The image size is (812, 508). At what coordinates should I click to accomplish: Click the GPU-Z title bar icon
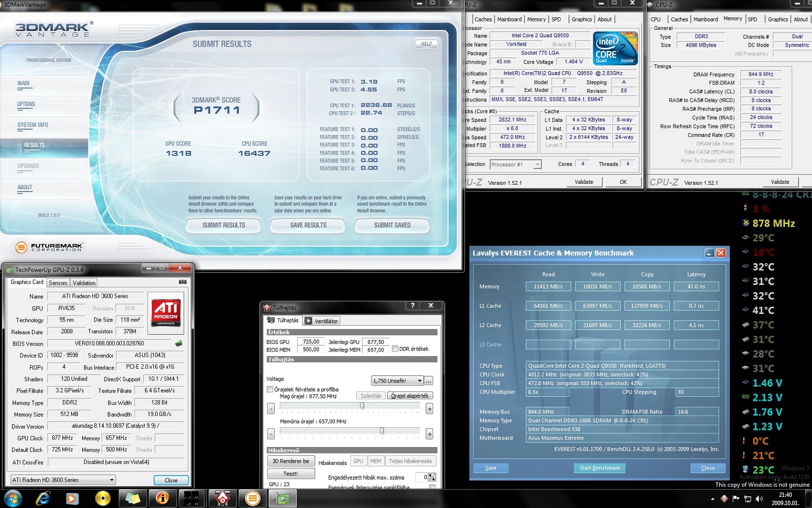[9, 270]
